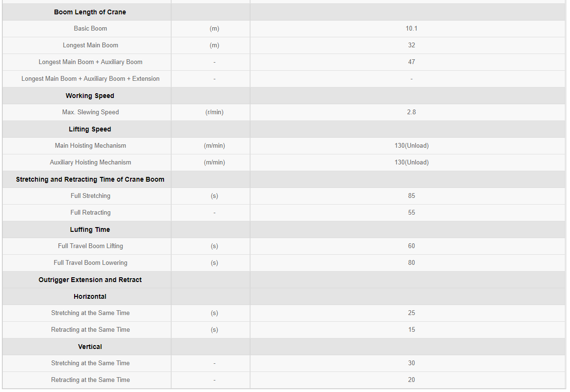Image resolution: width=570 pixels, height=392 pixels.
Task: Click the Outrigger Extension and Retract header
Action: coord(90,279)
